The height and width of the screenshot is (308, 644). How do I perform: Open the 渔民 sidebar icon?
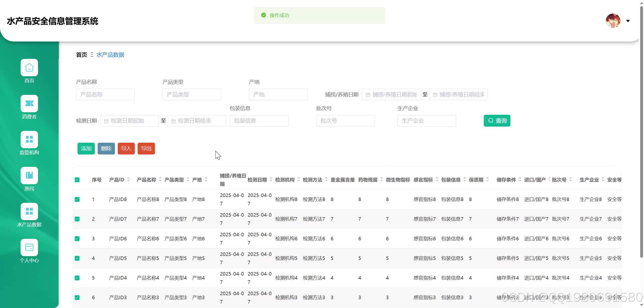[29, 175]
